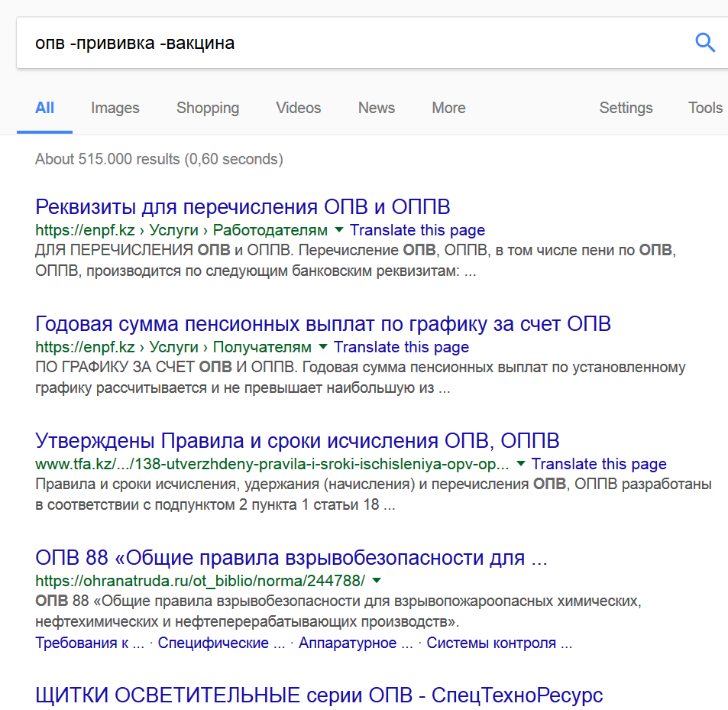Open 'Годовая сумма пенсионных выплат' result
The image size is (728, 710).
[323, 323]
